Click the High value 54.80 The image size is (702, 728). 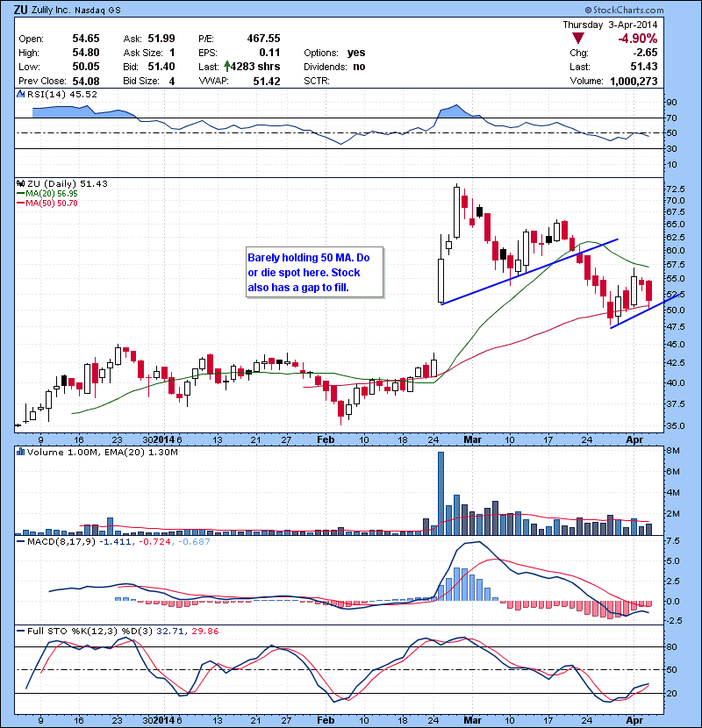tap(85, 53)
